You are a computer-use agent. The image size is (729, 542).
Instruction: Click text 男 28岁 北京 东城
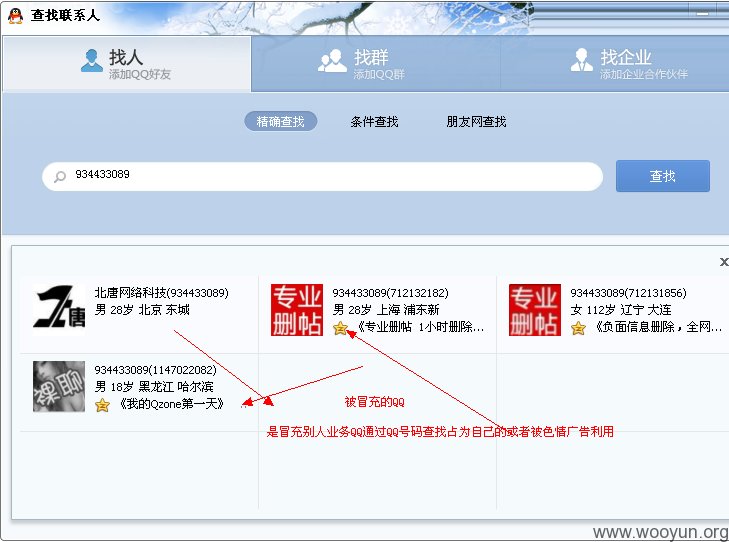click(x=142, y=310)
